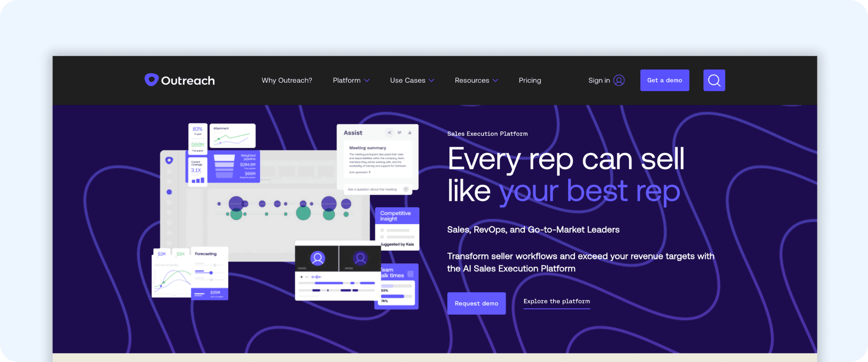Image resolution: width=868 pixels, height=362 pixels.
Task: Go to the Pricing page
Action: tap(530, 80)
